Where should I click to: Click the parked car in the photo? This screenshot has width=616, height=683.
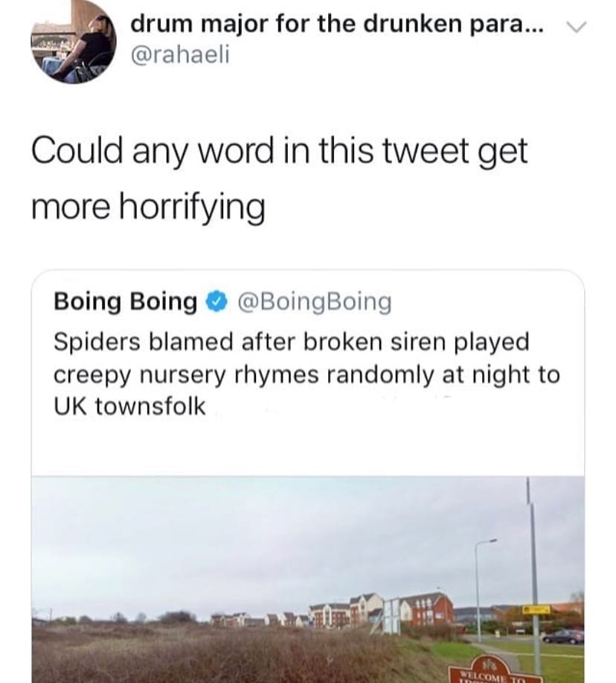[562, 636]
